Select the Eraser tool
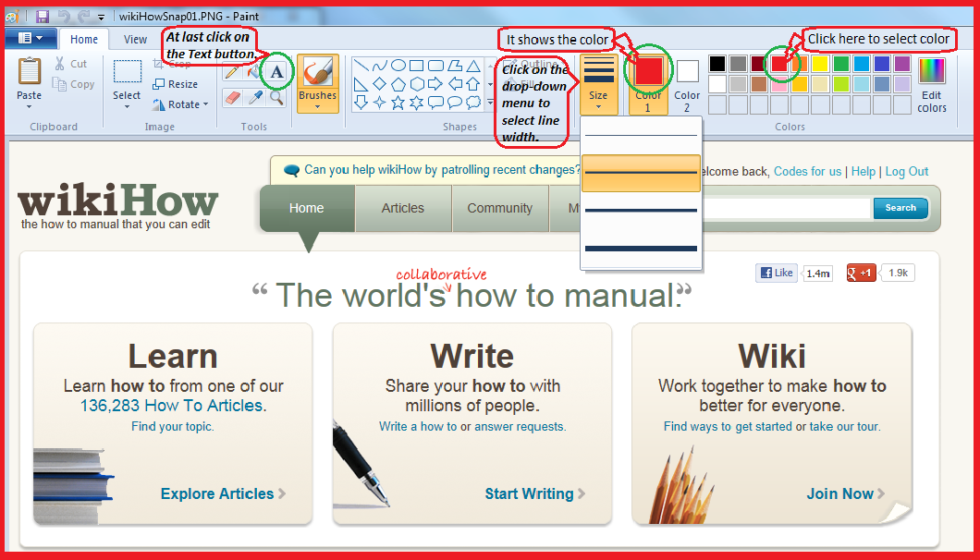Viewport: 980px width, 560px height. coord(232,98)
